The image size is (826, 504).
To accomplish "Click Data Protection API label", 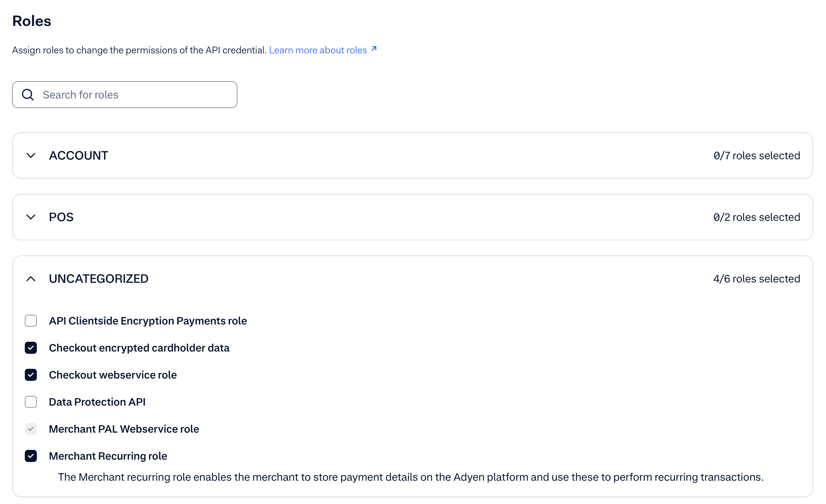I will pos(97,402).
